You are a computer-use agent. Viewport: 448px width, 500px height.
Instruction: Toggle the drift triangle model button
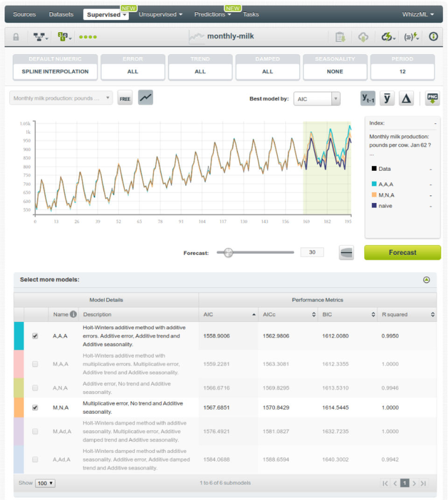pyautogui.click(x=406, y=98)
